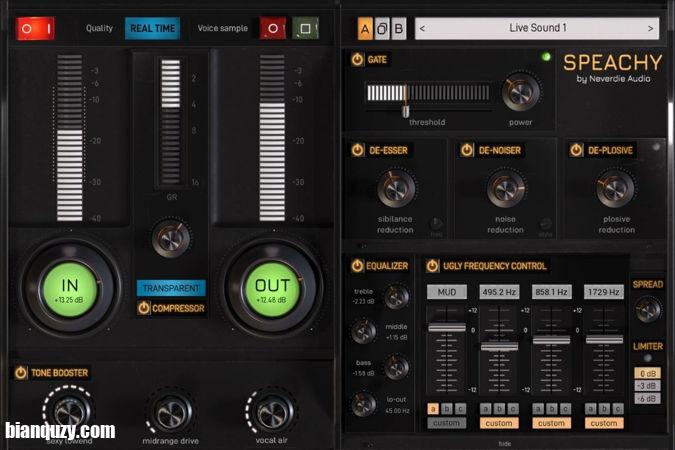Click the bass EQ knob
The width and height of the screenshot is (675, 450).
coord(396,367)
